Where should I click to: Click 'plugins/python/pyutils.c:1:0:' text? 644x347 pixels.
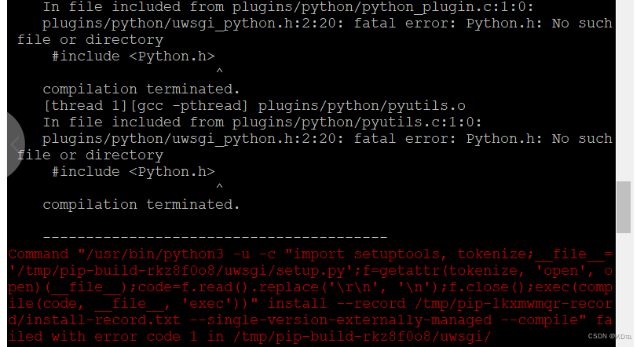tap(357, 122)
